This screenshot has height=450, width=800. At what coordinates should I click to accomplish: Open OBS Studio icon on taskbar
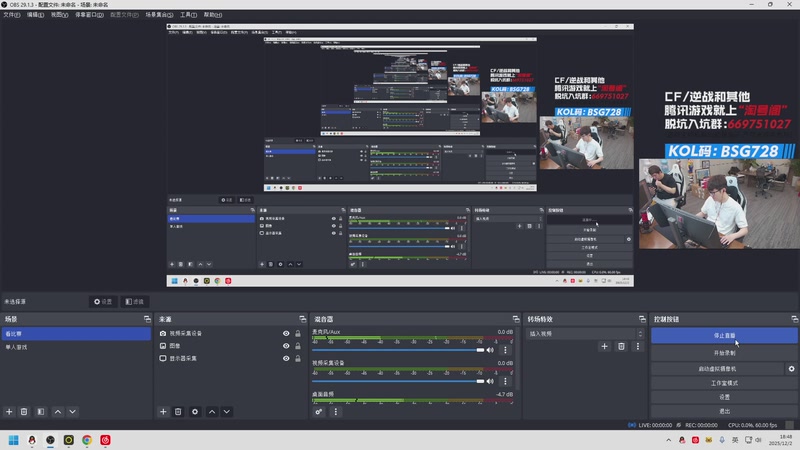(x=50, y=440)
